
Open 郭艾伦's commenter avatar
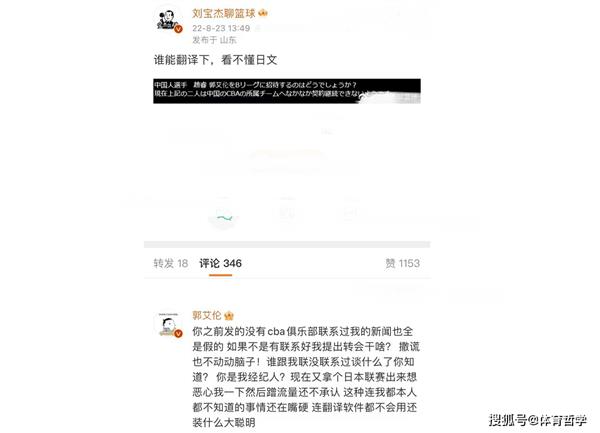(169, 325)
